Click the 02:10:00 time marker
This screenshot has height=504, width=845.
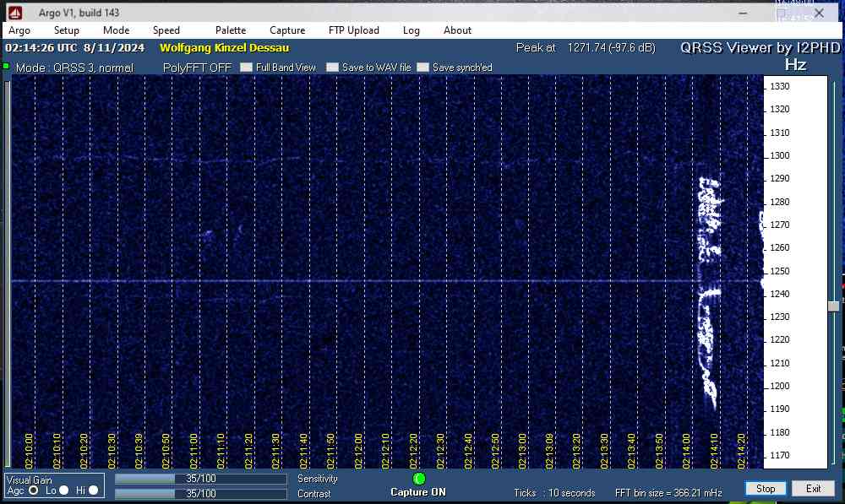coord(29,451)
